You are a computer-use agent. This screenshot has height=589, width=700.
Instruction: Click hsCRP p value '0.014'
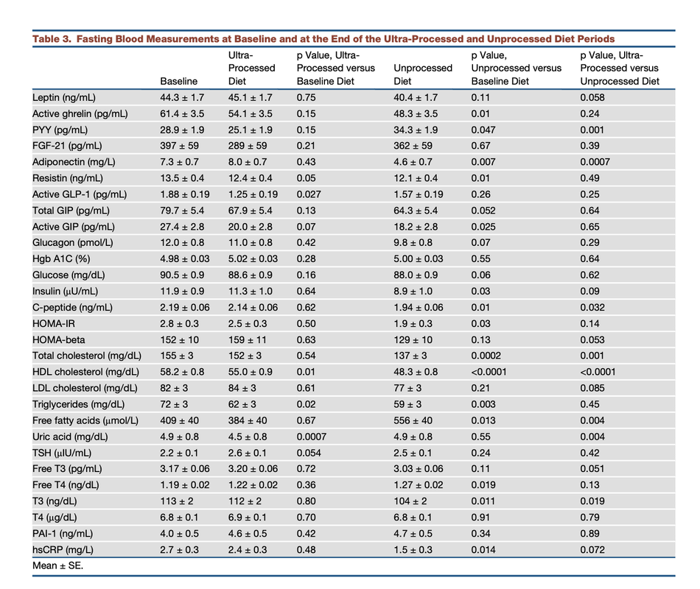pyautogui.click(x=483, y=550)
